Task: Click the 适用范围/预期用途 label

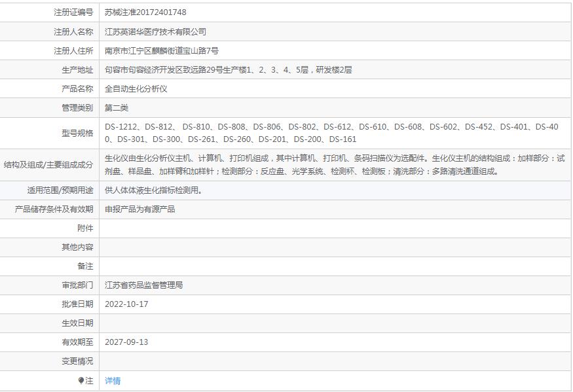Action: 60,190
